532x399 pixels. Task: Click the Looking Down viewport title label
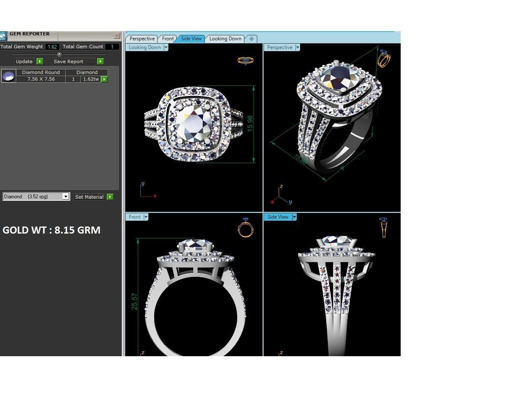coord(145,47)
